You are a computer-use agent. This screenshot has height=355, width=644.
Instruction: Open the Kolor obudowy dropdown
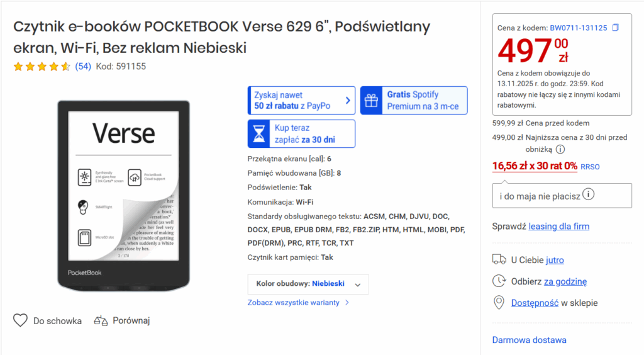(x=308, y=284)
